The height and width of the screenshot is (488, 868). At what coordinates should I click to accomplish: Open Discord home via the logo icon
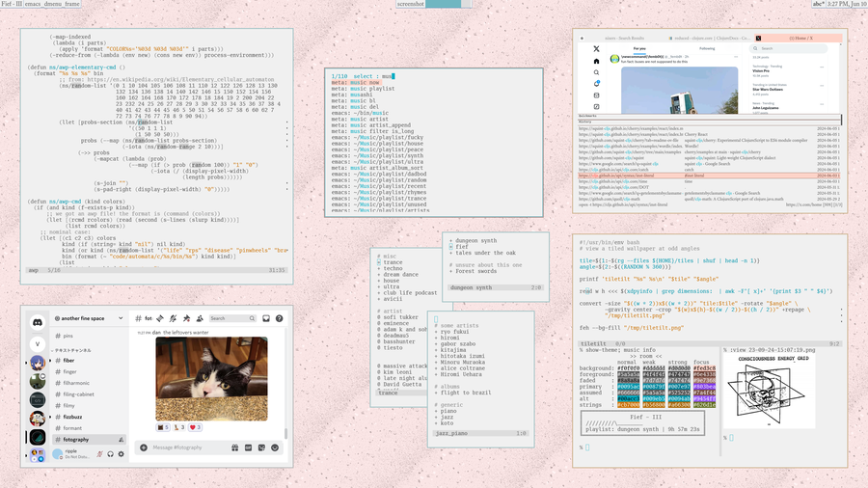click(37, 322)
